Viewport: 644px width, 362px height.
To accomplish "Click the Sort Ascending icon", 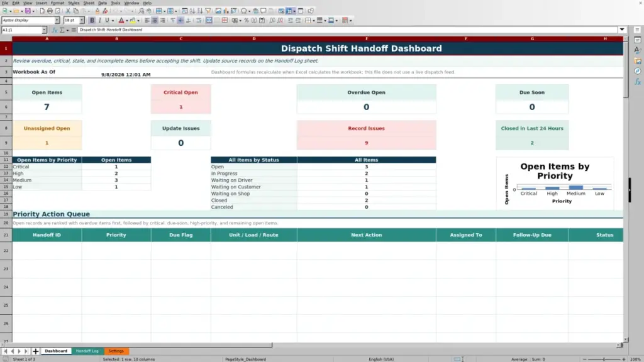I will coord(192,11).
